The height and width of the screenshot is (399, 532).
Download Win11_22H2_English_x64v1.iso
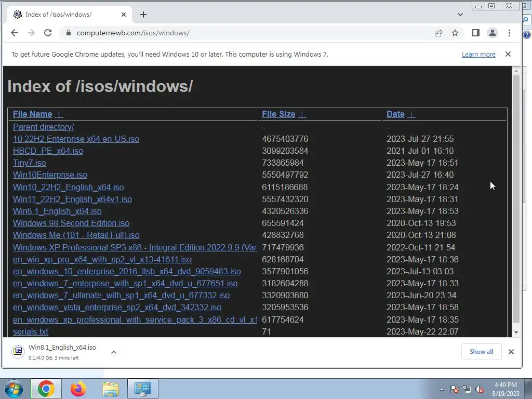[72, 199]
